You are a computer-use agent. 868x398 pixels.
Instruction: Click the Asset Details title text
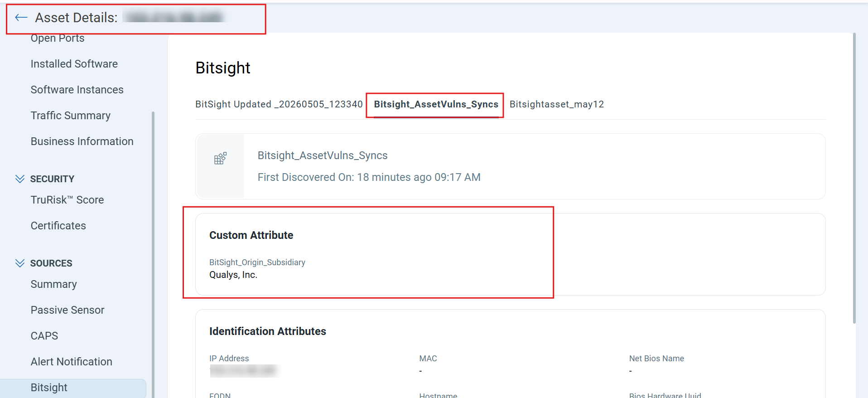point(77,18)
